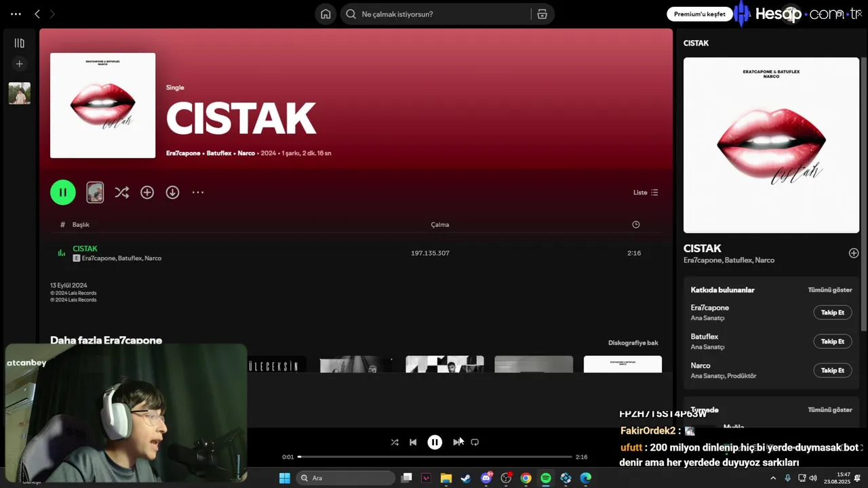Image resolution: width=868 pixels, height=488 pixels.
Task: Open Era7capone in the credits list
Action: (709, 308)
